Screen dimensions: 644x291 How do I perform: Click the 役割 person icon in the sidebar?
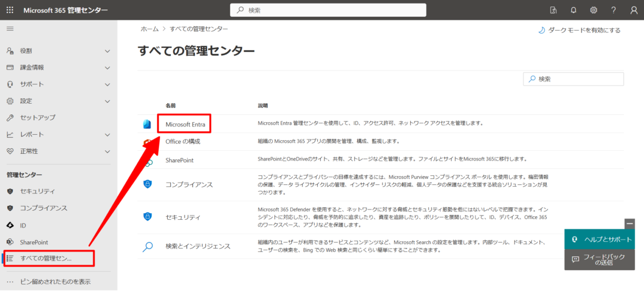point(11,51)
